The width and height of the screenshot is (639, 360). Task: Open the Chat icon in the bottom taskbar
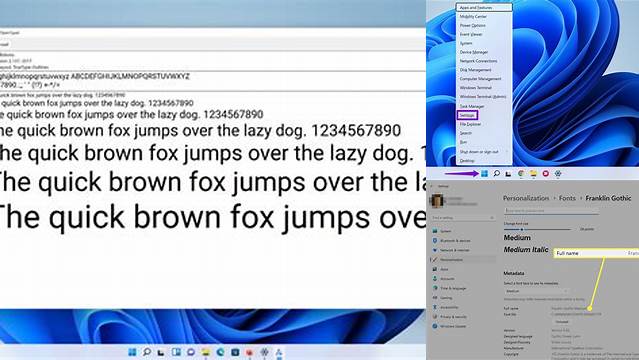191,352
